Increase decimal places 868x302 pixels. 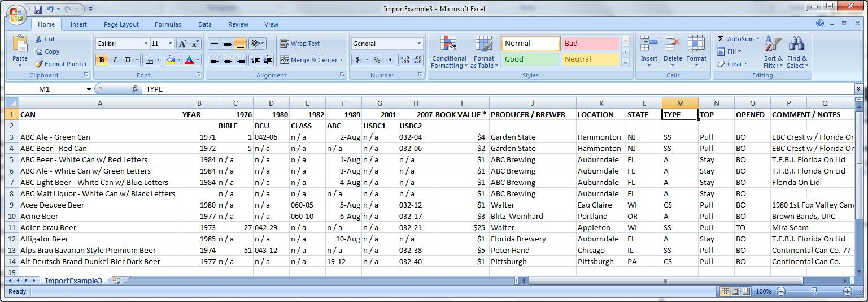[x=404, y=60]
